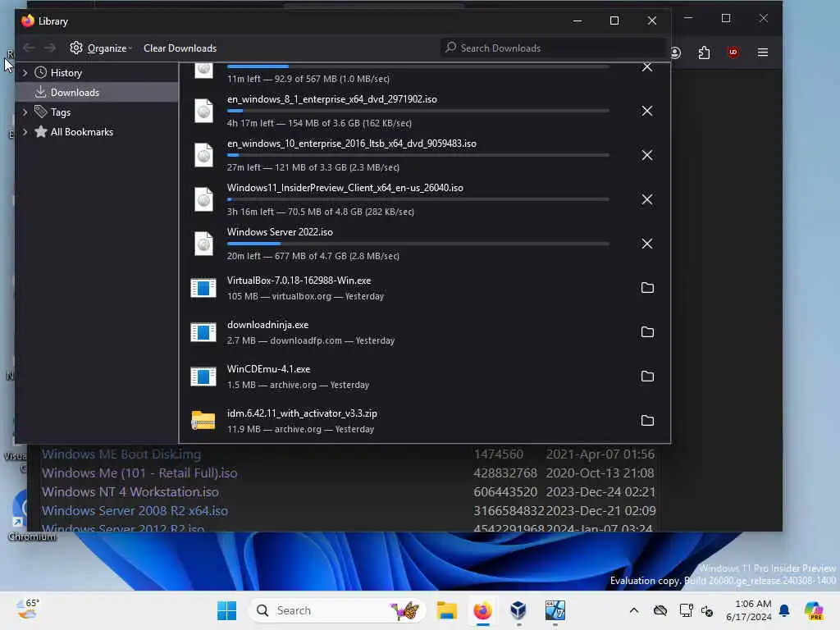
Task: Open Copilot preview icon in taskbar
Action: [x=815, y=610]
